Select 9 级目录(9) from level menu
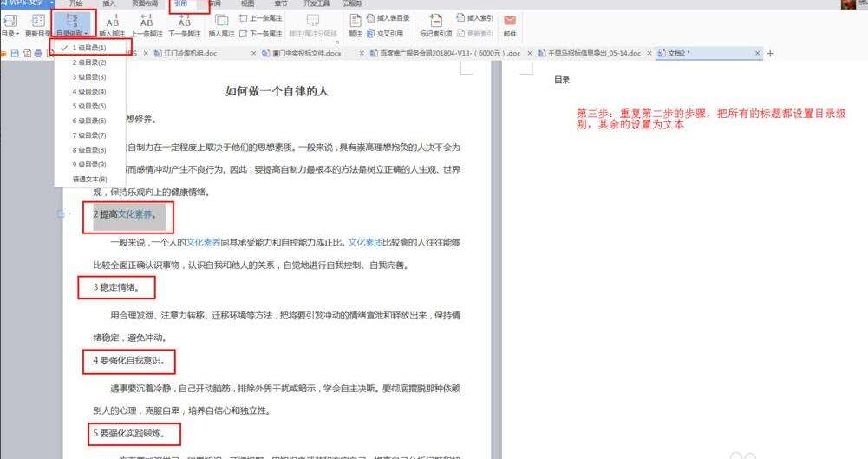Image resolution: width=868 pixels, height=459 pixels. tap(90, 165)
